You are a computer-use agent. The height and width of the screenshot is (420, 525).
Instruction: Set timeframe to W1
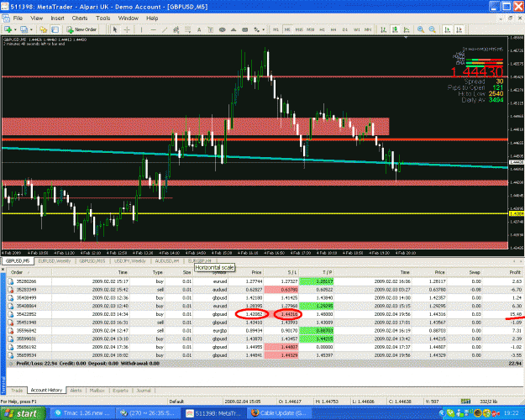tap(357, 29)
